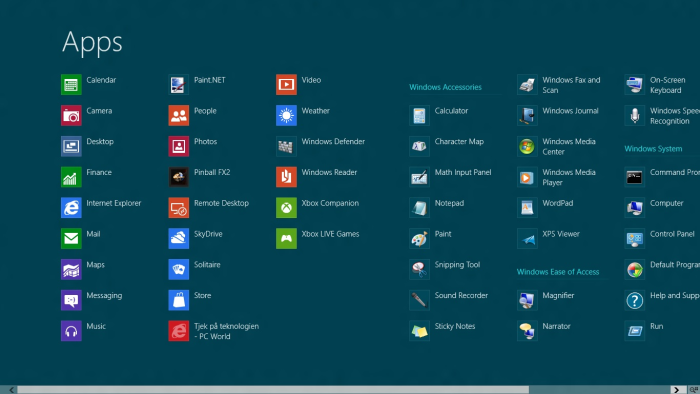Image resolution: width=700 pixels, height=394 pixels.
Task: Open the Desktop tile icon
Action: (x=71, y=146)
